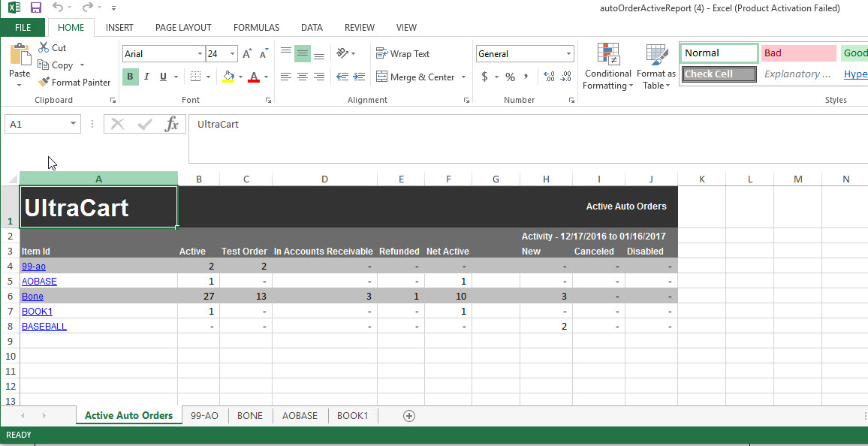Click the Copy button
868x446 pixels.
(x=56, y=65)
